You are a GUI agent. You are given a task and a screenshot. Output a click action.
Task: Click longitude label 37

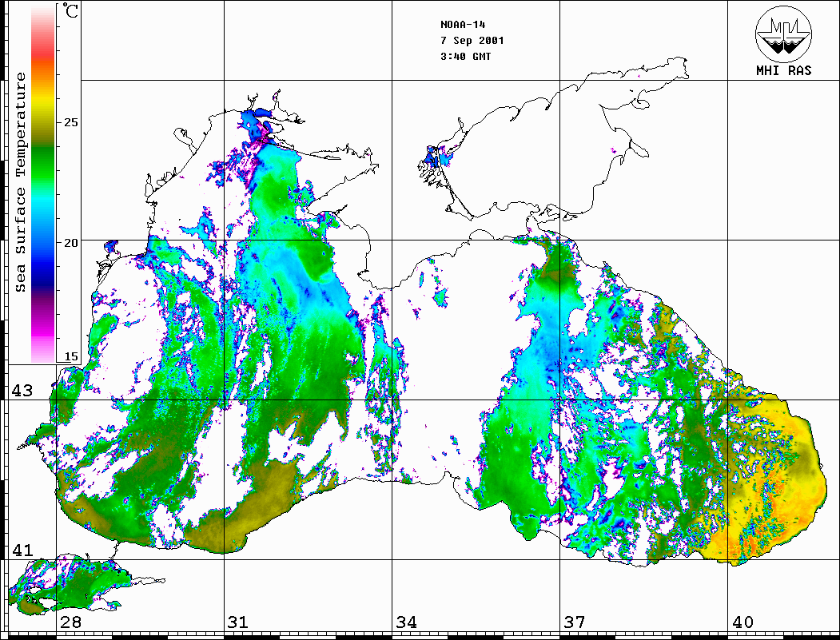(x=575, y=622)
